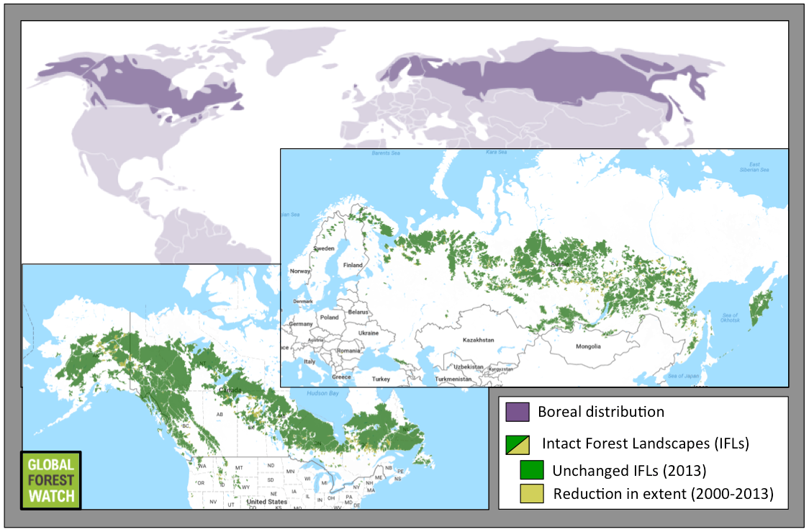Click the 'Italy' country label

(309, 361)
